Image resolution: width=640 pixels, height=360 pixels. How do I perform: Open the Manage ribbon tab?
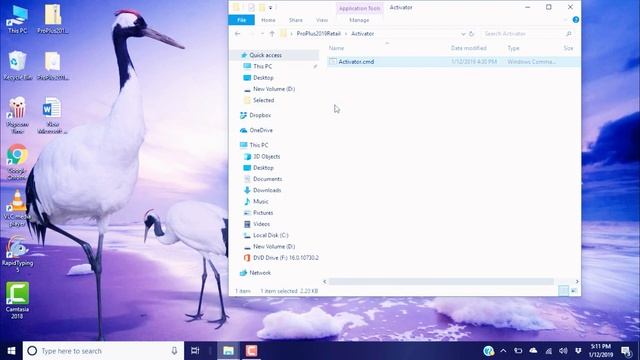pos(359,20)
